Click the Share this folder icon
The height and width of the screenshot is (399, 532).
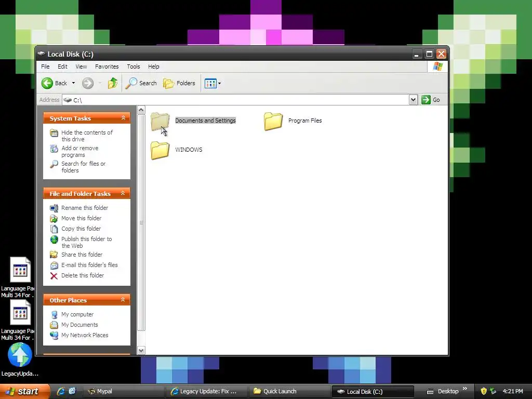(x=54, y=255)
